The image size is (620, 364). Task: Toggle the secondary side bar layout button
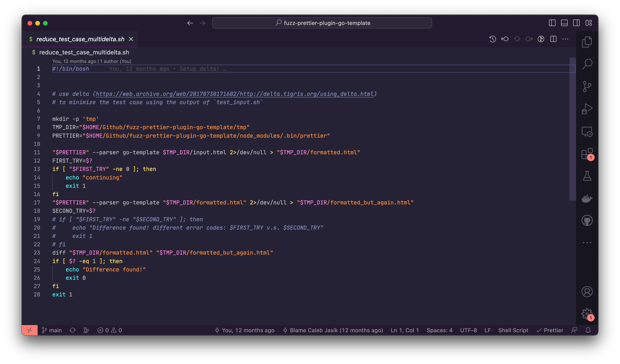[x=576, y=23]
